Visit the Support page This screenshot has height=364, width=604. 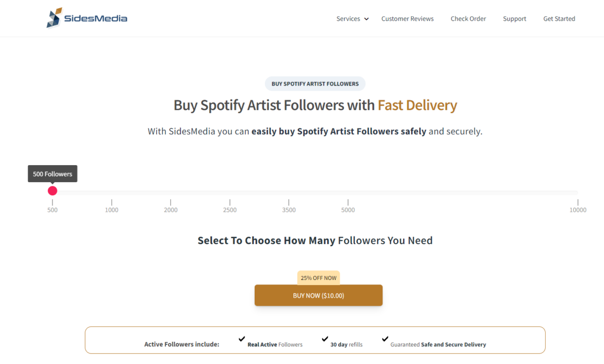[514, 19]
